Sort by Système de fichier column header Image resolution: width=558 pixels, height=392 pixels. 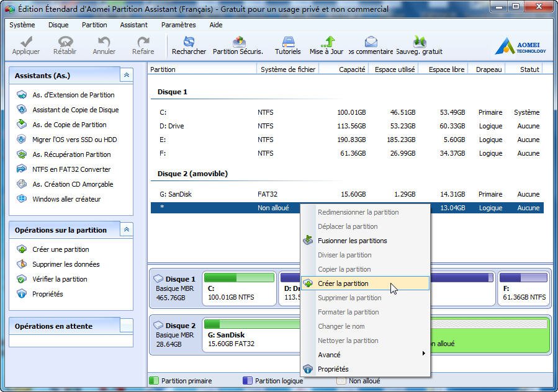(287, 69)
